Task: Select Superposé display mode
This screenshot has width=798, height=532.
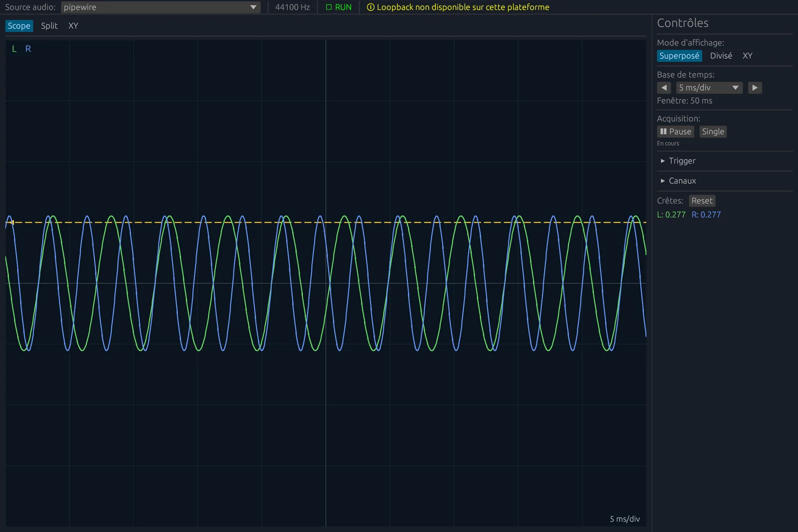Action: click(x=679, y=56)
